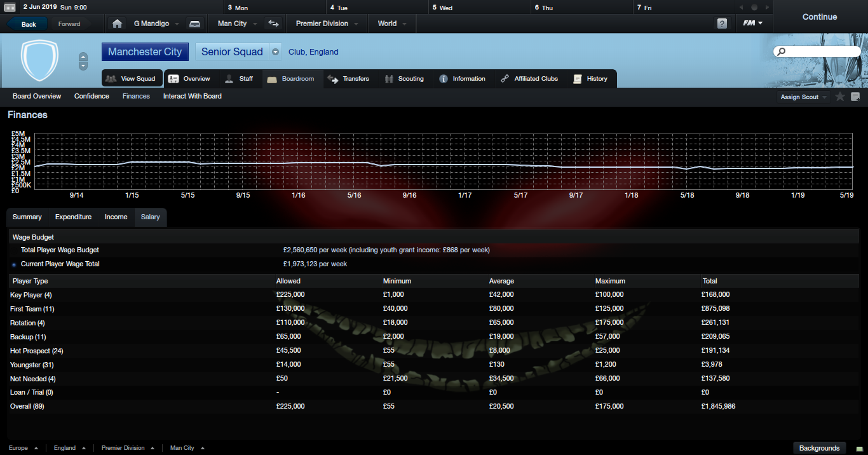Expand the England breadcrumb at the bottom
This screenshot has height=455, width=868.
70,448
